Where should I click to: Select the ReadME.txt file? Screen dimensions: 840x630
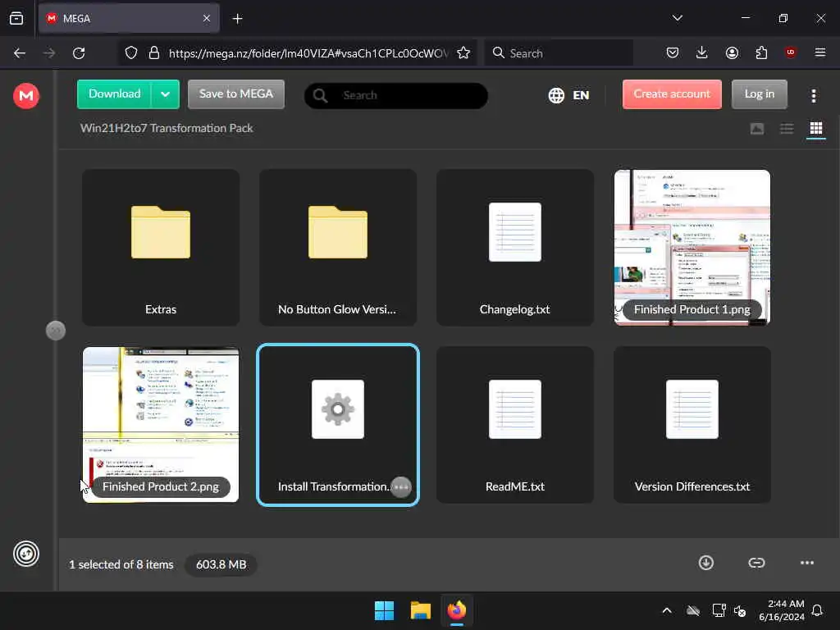point(515,425)
